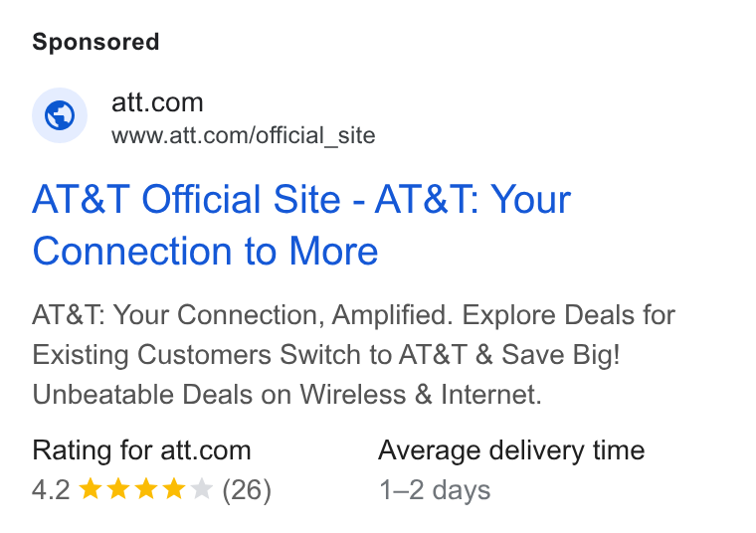Screen dimensions: 756x533
Task: Click the 'Connection to More' headline line
Action: 205,251
